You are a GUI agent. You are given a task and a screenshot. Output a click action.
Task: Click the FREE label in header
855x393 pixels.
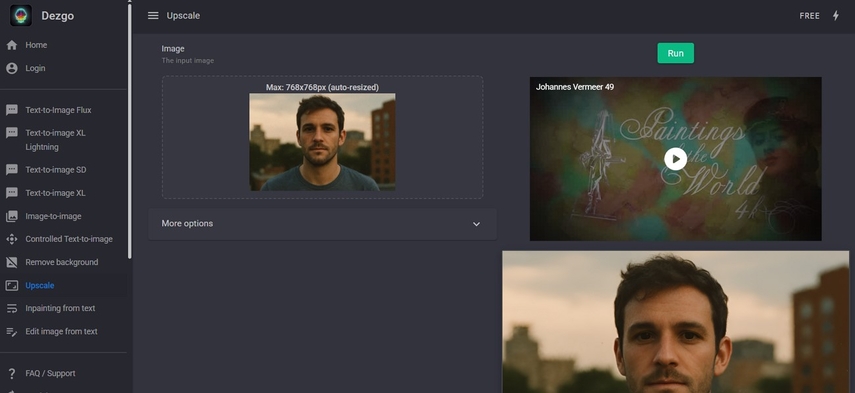[x=809, y=16]
